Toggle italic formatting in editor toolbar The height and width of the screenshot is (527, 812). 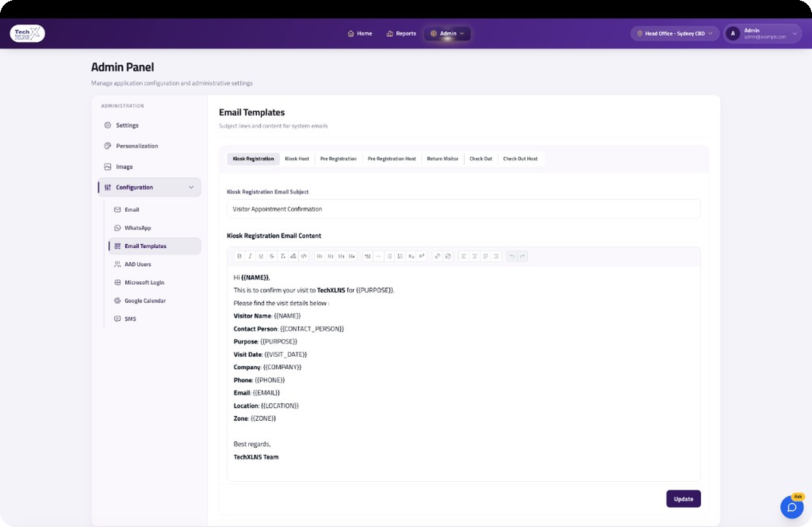(x=250, y=256)
